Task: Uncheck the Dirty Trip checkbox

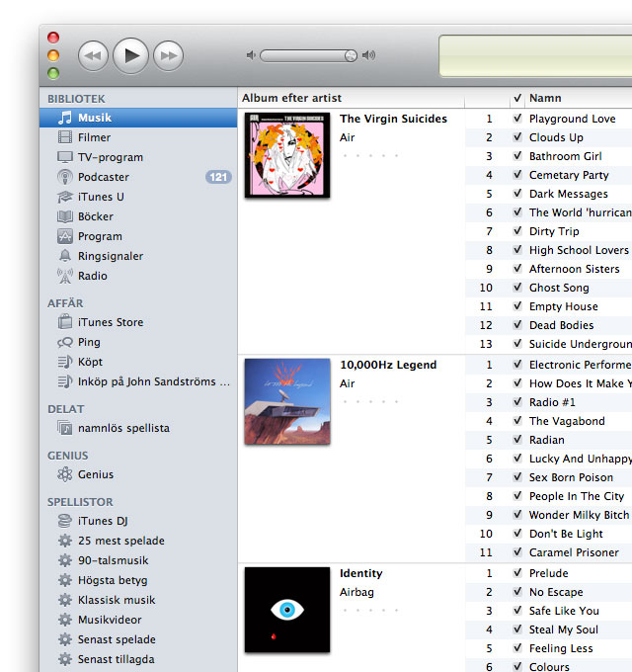Action: (x=517, y=231)
